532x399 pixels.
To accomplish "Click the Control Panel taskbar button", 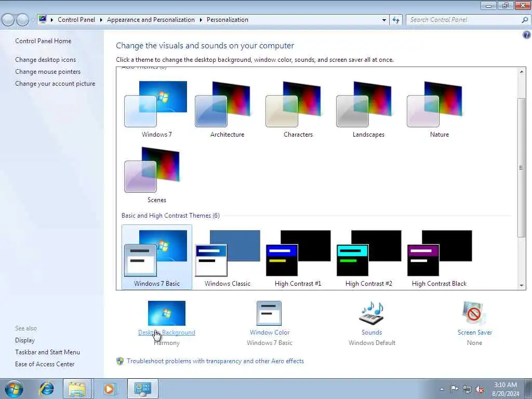I will point(142,389).
